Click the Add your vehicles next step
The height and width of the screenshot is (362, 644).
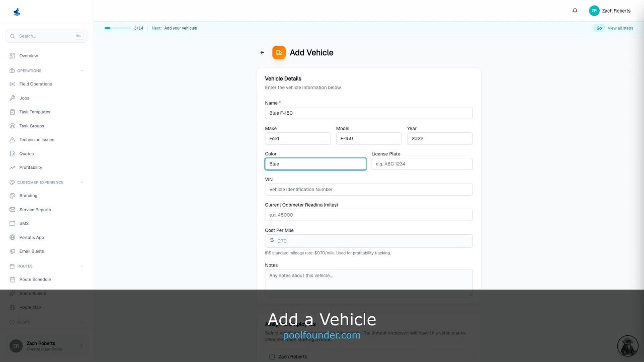coord(181,28)
